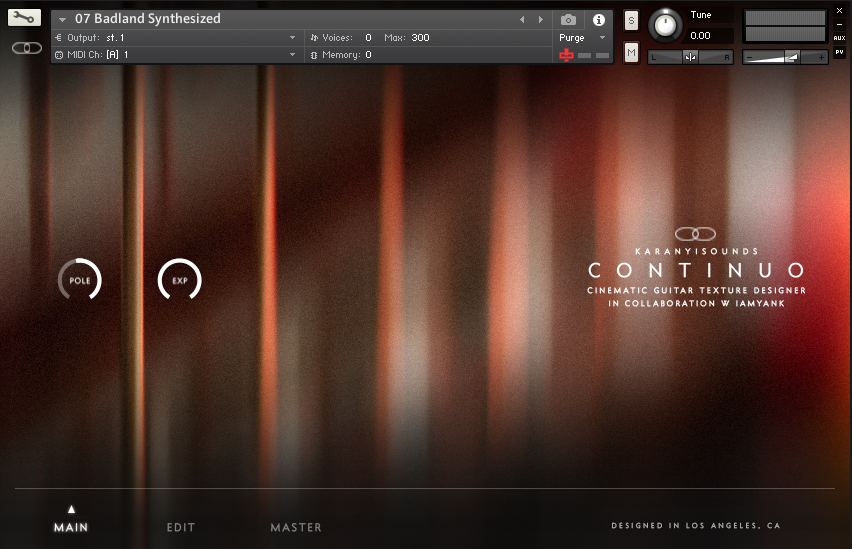Click the L label on pan slider

654,57
